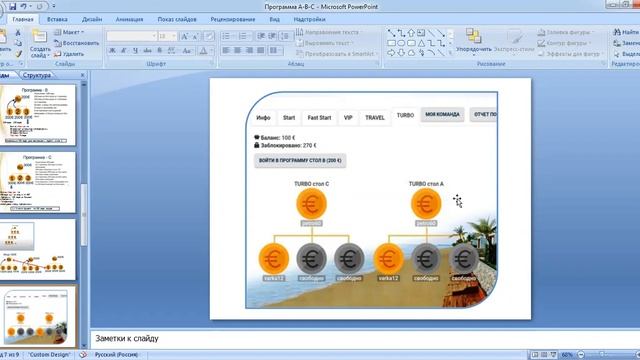This screenshot has width=640, height=360.
Task: Cut selection with the scissors icon
Action: (x=18, y=33)
